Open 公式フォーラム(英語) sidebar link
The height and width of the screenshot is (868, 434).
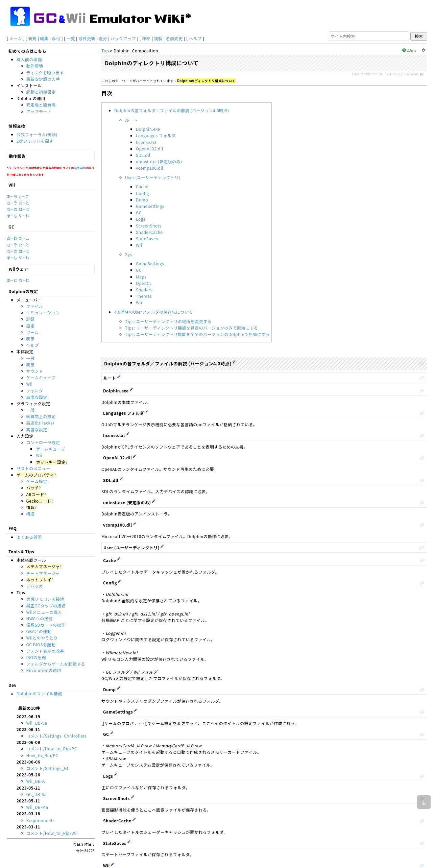tap(37, 135)
